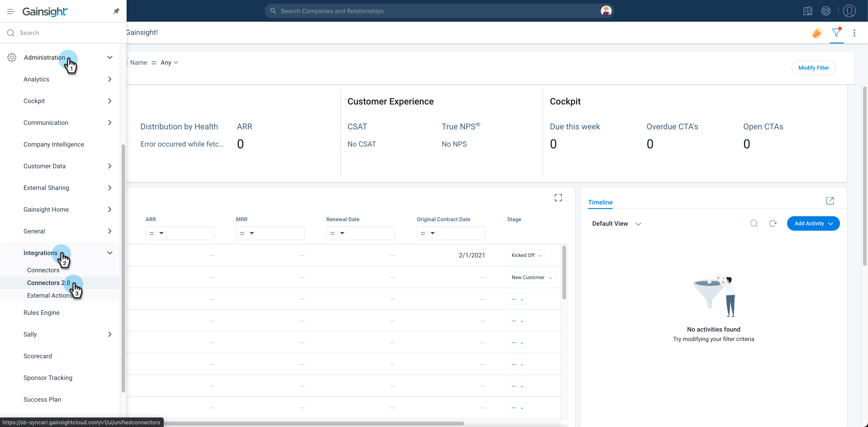The height and width of the screenshot is (427, 868).
Task: Click the 2/1/2021 contract date cell
Action: click(x=472, y=255)
